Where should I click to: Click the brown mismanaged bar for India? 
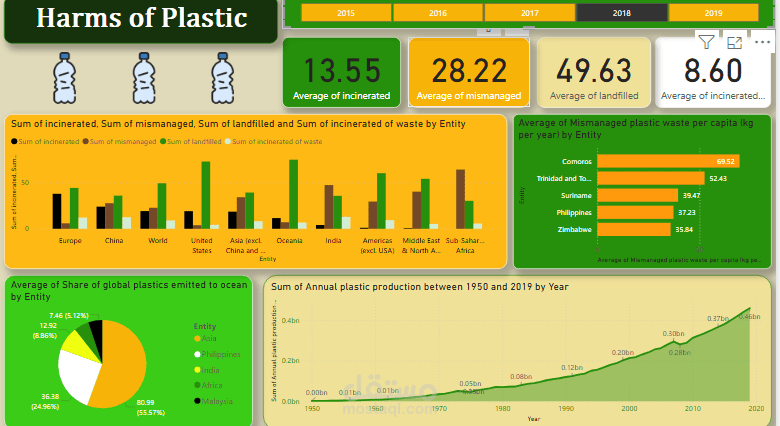point(329,207)
